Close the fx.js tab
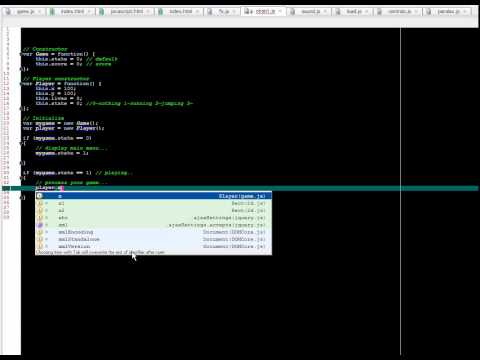The height and width of the screenshot is (360, 480). click(x=234, y=11)
